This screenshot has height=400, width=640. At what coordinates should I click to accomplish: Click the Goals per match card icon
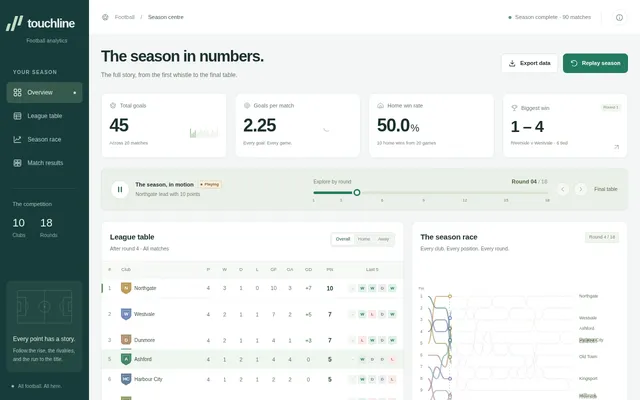247,105
